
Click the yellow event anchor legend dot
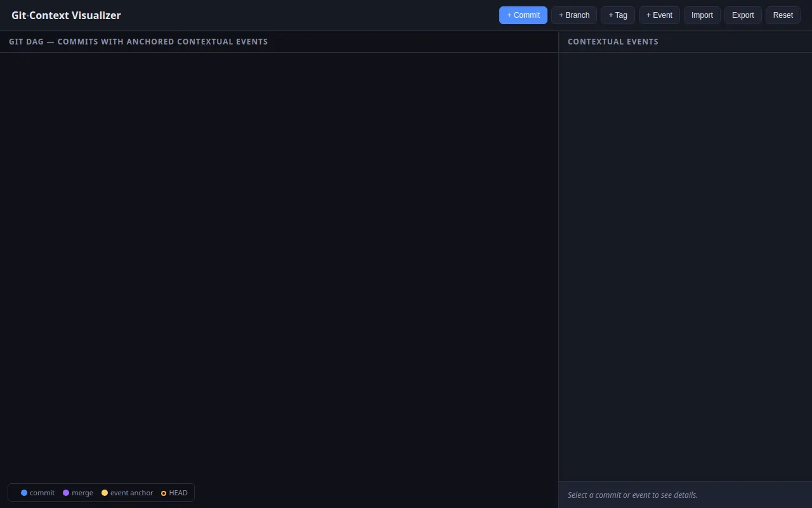[x=105, y=493]
